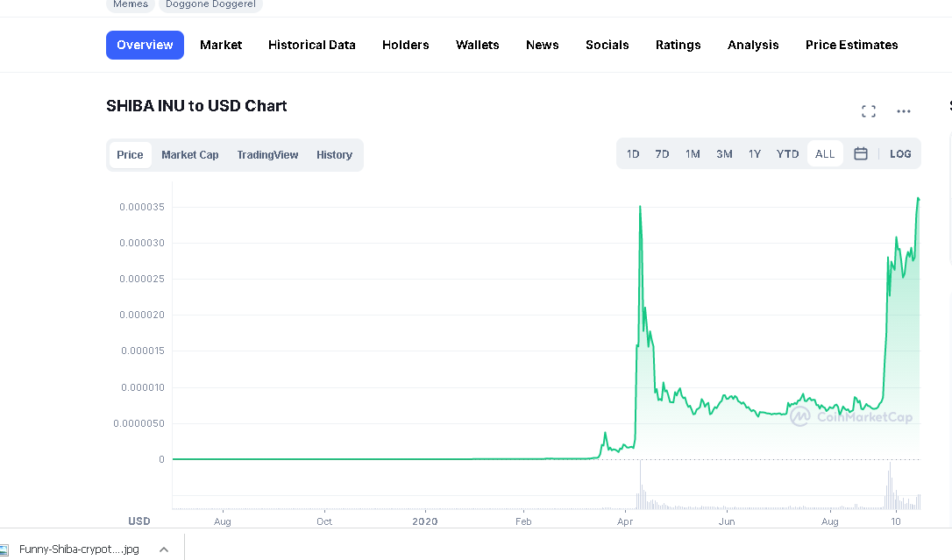Click the 0.000025 y-axis label
Screen dimensions: 952x560
tap(142, 279)
